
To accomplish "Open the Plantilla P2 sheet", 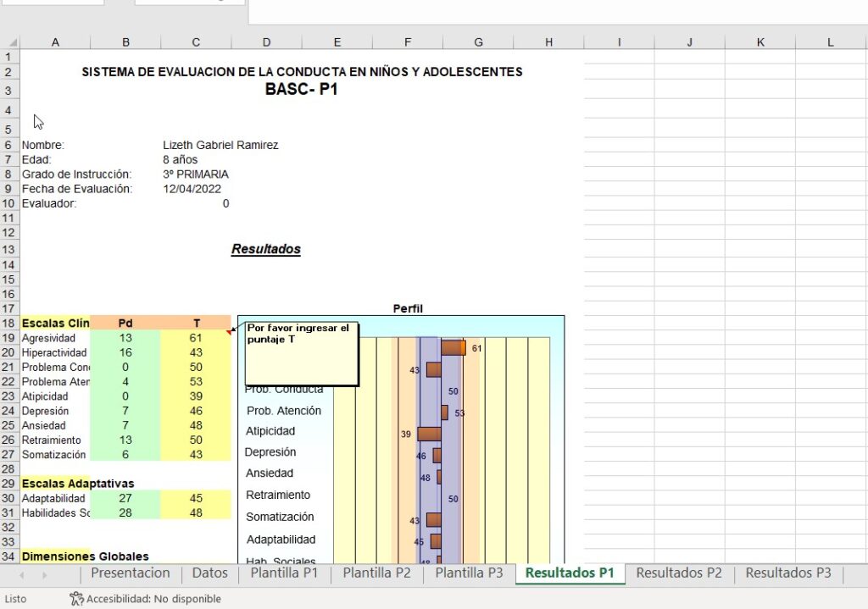I will (376, 573).
